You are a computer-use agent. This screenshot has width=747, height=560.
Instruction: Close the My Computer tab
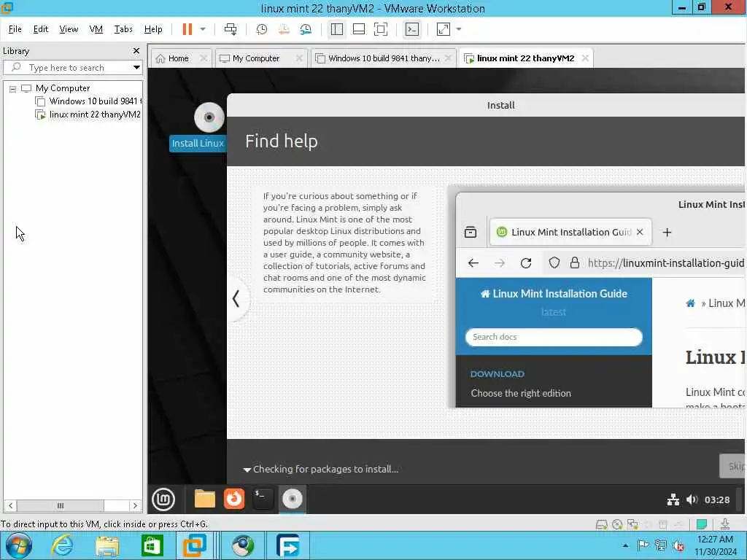[299, 58]
